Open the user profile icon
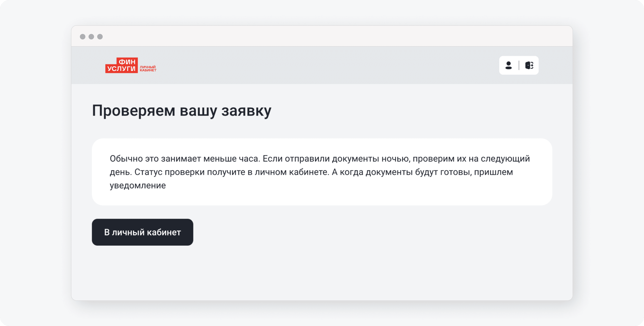The height and width of the screenshot is (326, 644). pos(508,65)
